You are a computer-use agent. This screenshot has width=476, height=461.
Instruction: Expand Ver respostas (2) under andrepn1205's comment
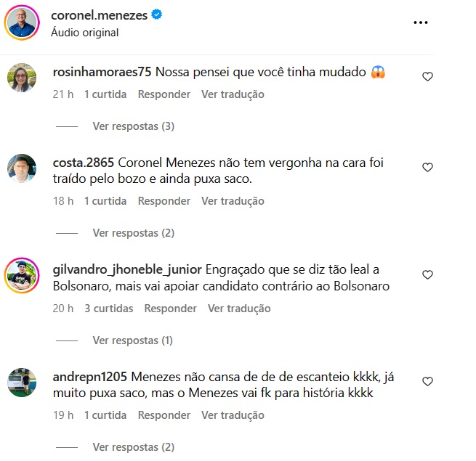point(133,447)
